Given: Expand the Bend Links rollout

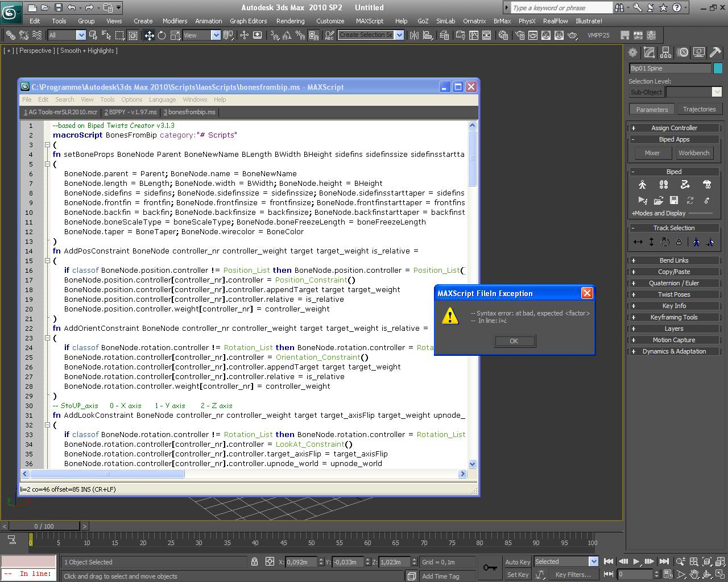Looking at the screenshot, I should tap(674, 260).
